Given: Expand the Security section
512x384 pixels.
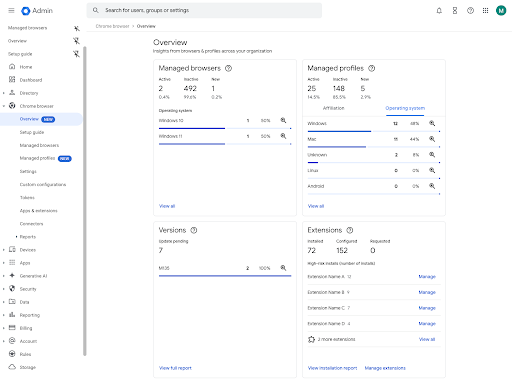Looking at the screenshot, I should point(4,289).
